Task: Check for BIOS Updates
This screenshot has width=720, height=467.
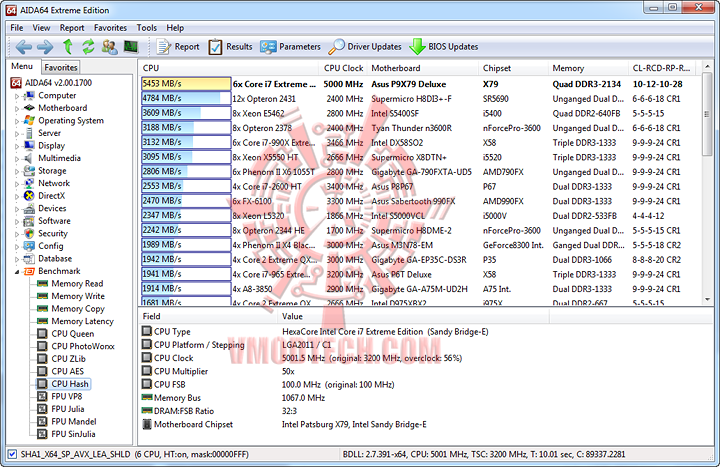Action: [x=444, y=47]
